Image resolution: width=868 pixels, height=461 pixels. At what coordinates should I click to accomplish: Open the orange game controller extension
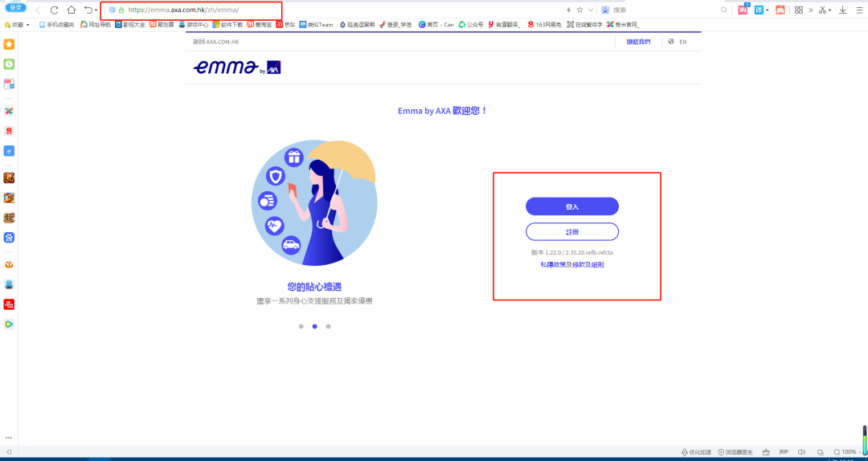click(780, 10)
